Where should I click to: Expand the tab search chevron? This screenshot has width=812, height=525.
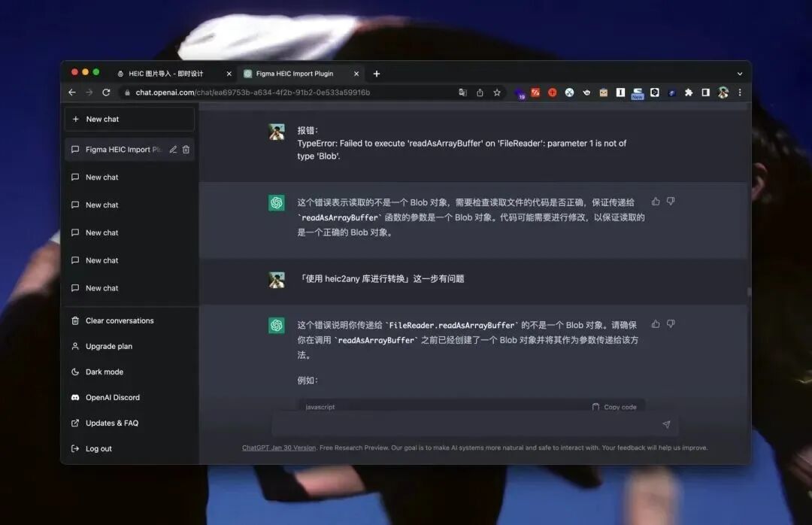740,74
